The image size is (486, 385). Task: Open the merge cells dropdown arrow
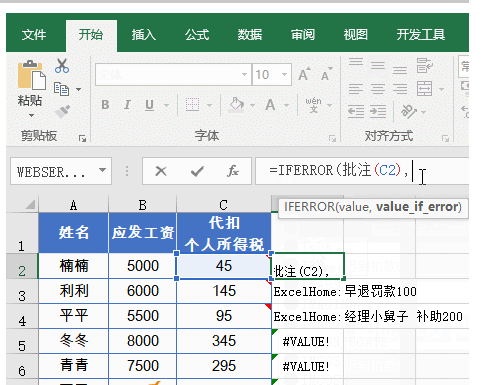click(x=441, y=89)
